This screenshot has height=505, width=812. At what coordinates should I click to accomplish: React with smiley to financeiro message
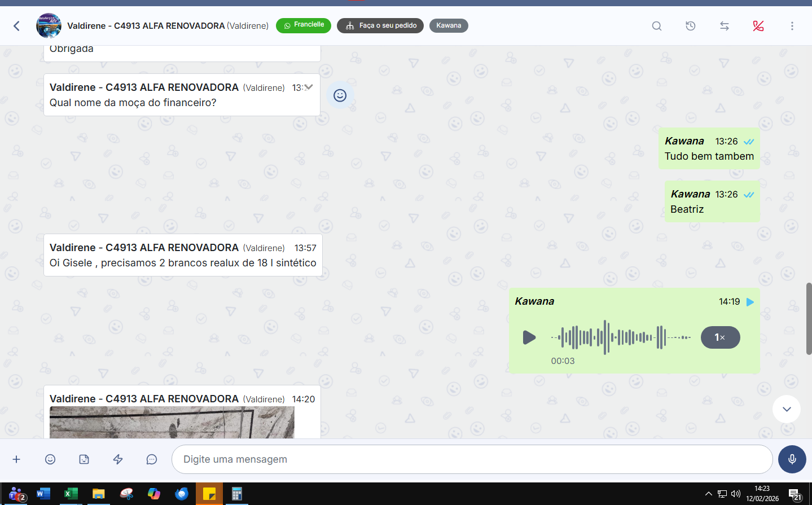tap(340, 95)
